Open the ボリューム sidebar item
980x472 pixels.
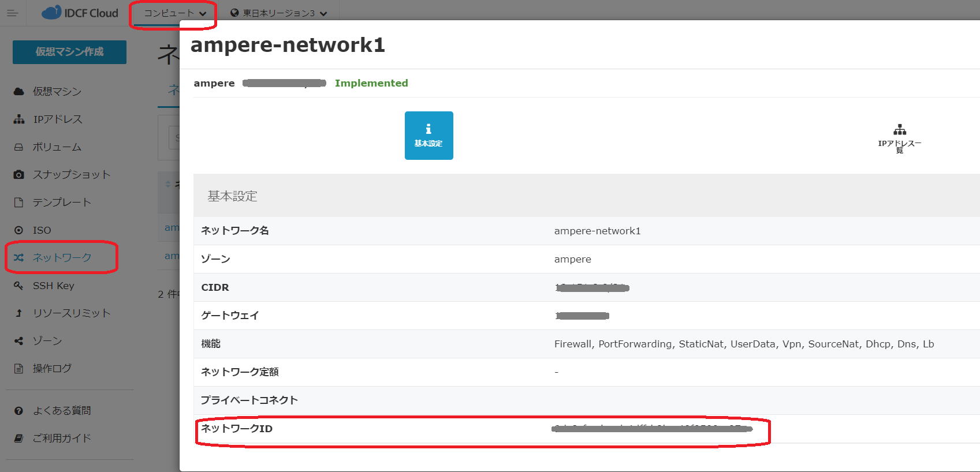coord(57,147)
